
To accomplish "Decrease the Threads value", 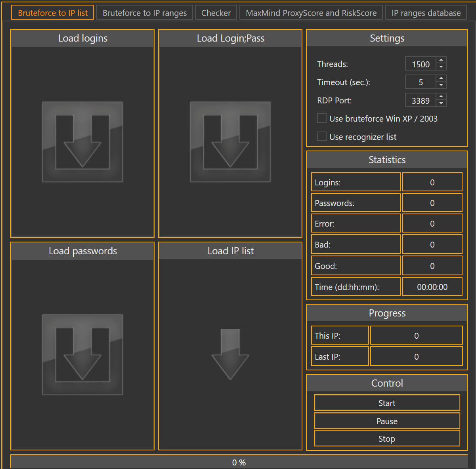I will click(441, 67).
